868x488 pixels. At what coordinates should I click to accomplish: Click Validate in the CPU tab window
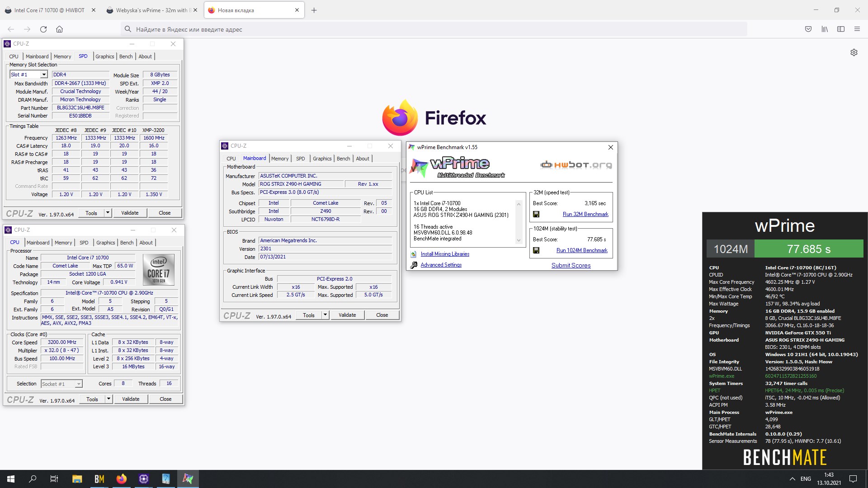coord(131,399)
